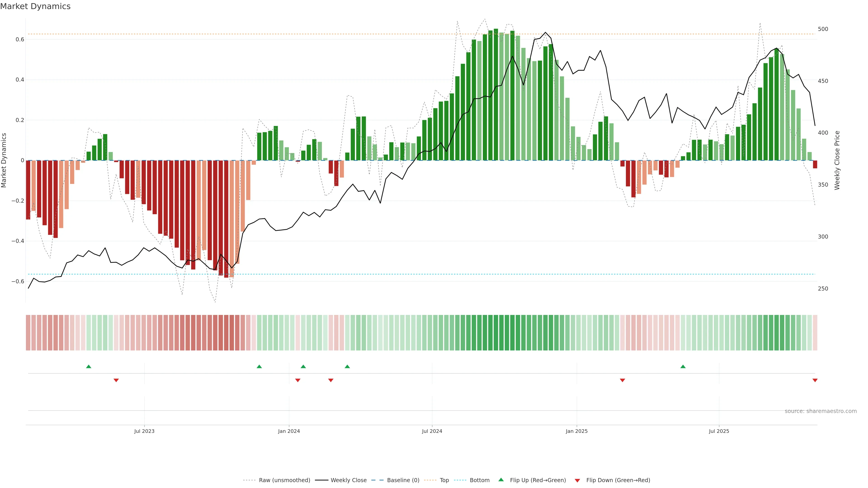The image size is (868, 488).
Task: Open the sharemaestro.com source link
Action: 821,411
